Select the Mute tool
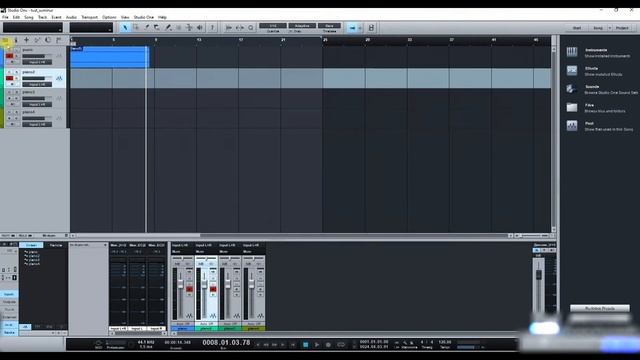The height and width of the screenshot is (360, 640). tap(178, 28)
